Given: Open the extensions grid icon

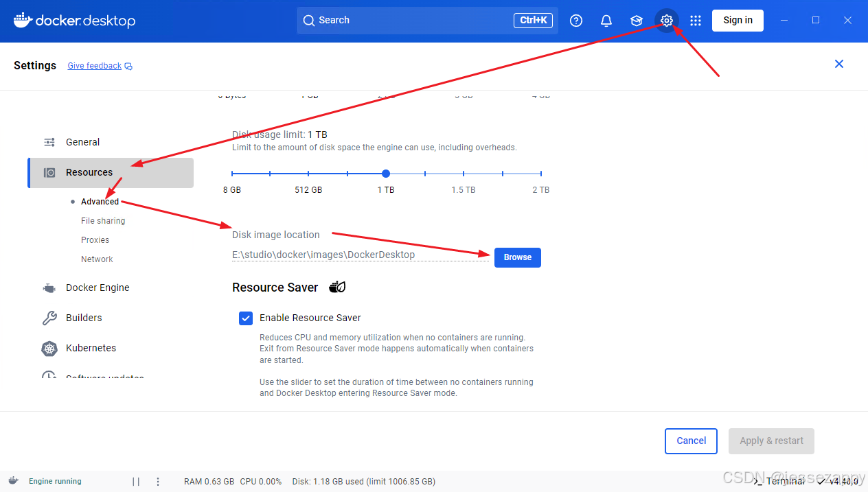Looking at the screenshot, I should [696, 21].
